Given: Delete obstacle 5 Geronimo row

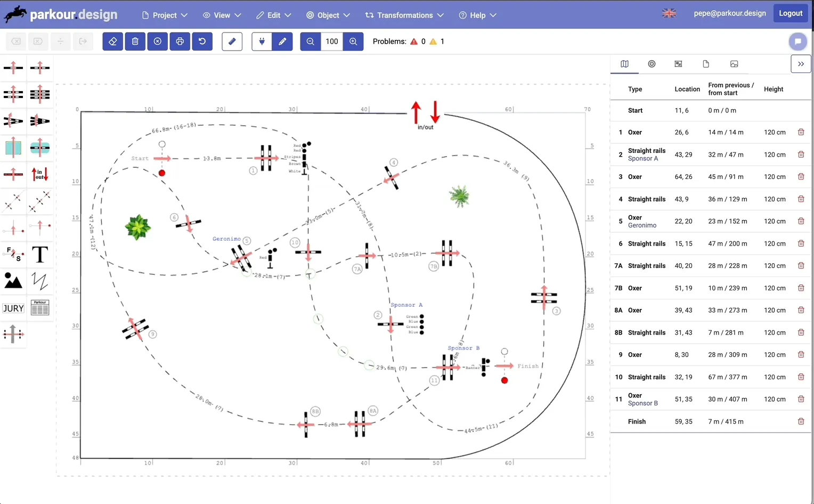Looking at the screenshot, I should (801, 221).
